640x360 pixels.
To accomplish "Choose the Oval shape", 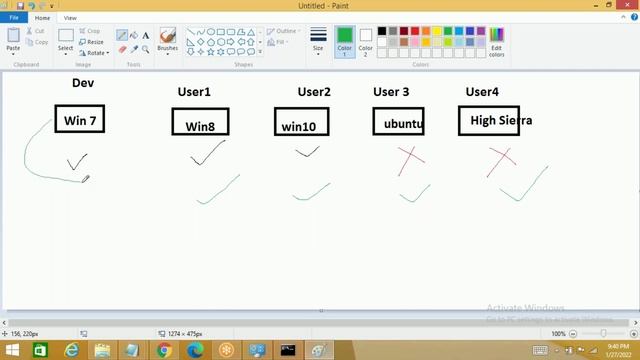I will point(211,32).
